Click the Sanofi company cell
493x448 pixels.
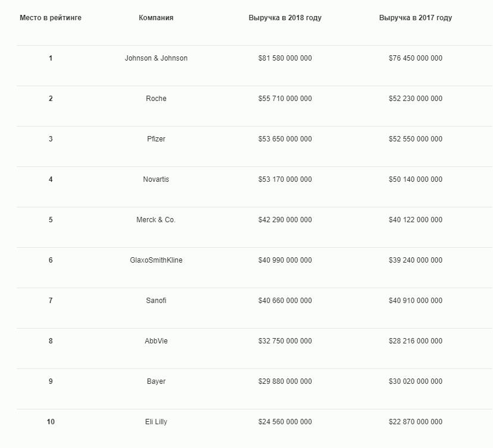pos(156,301)
